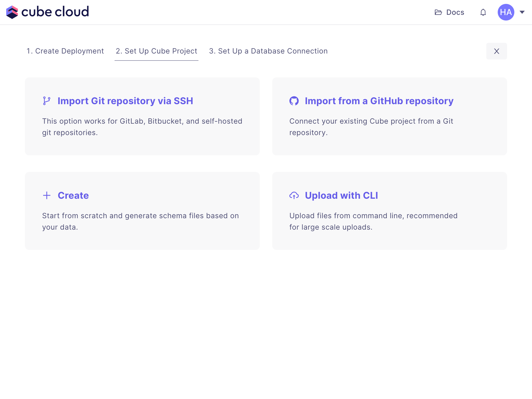The image size is (532, 399).
Task: Close the Set Up Cube Project wizard
Action: 497,51
